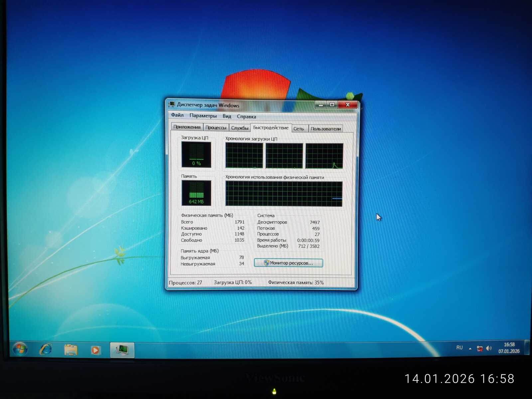Click the "Хронология загрузки ЦП" label
This screenshot has width=532, height=399.
pyautogui.click(x=251, y=139)
